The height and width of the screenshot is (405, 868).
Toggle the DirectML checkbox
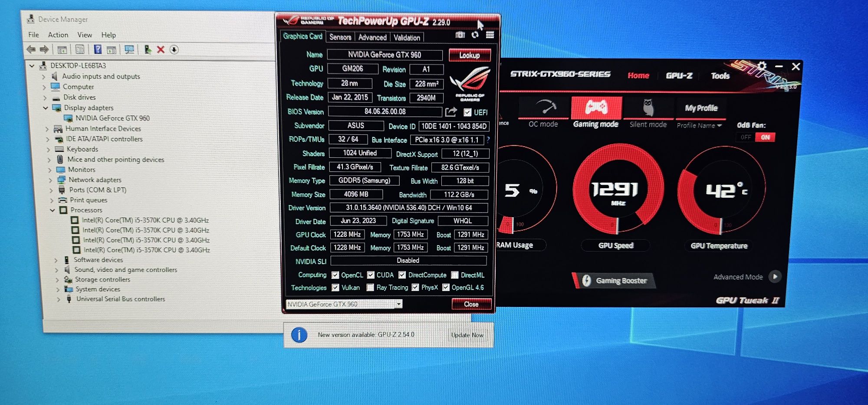tap(455, 275)
